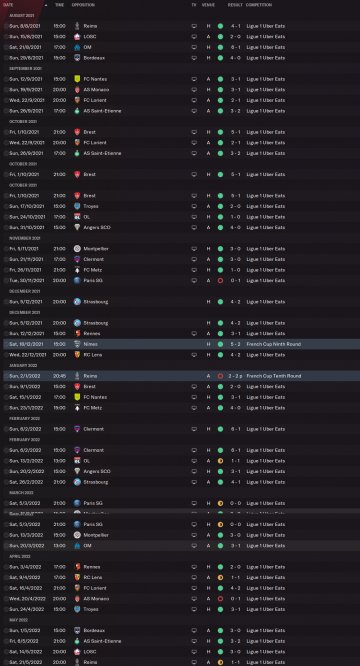Tick the checkbox next to the 14/5/2022 LOSC fixture

pos(6,652)
